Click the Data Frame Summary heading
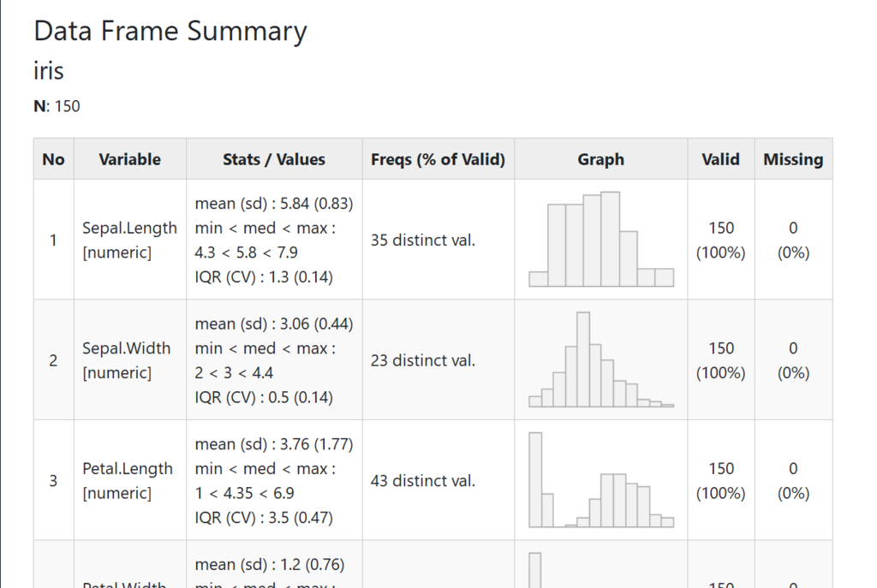Screen dimensions: 877x588 click(170, 32)
